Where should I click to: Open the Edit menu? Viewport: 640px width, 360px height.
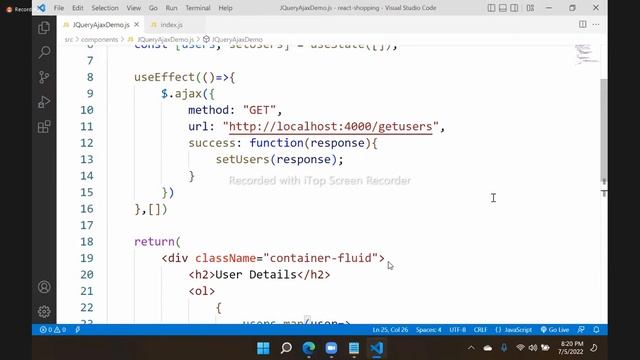pyautogui.click(x=78, y=8)
